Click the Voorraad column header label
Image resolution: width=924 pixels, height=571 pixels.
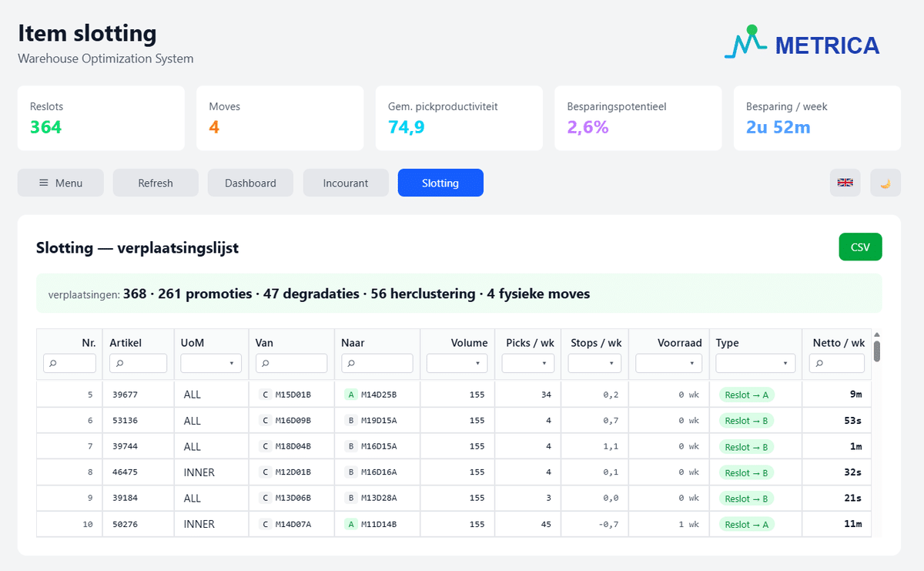click(681, 343)
